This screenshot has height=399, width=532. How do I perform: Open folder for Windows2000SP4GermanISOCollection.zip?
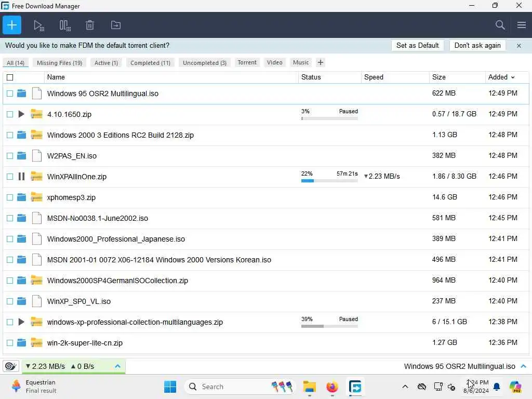[x=21, y=280]
